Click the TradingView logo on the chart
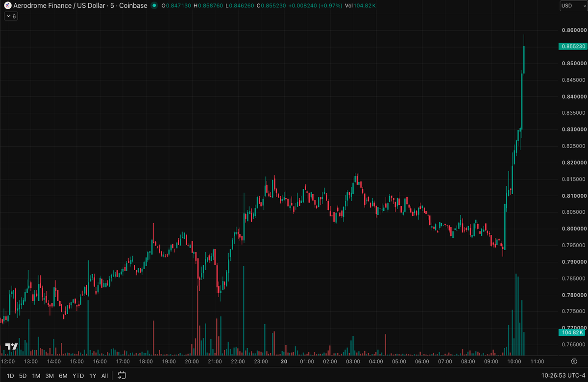This screenshot has height=382, width=588. (12, 347)
